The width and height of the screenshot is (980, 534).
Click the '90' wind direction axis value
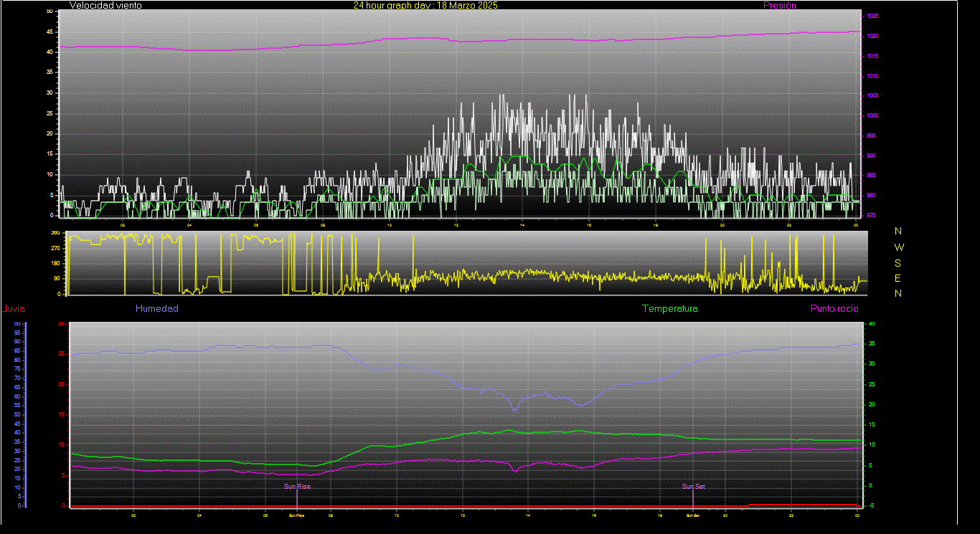click(56, 279)
